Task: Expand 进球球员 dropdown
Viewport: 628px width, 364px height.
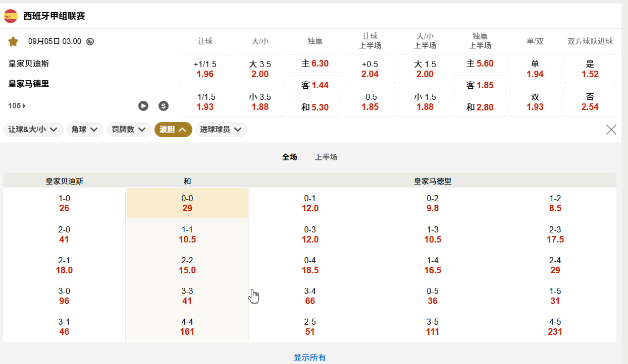Action: pos(221,130)
